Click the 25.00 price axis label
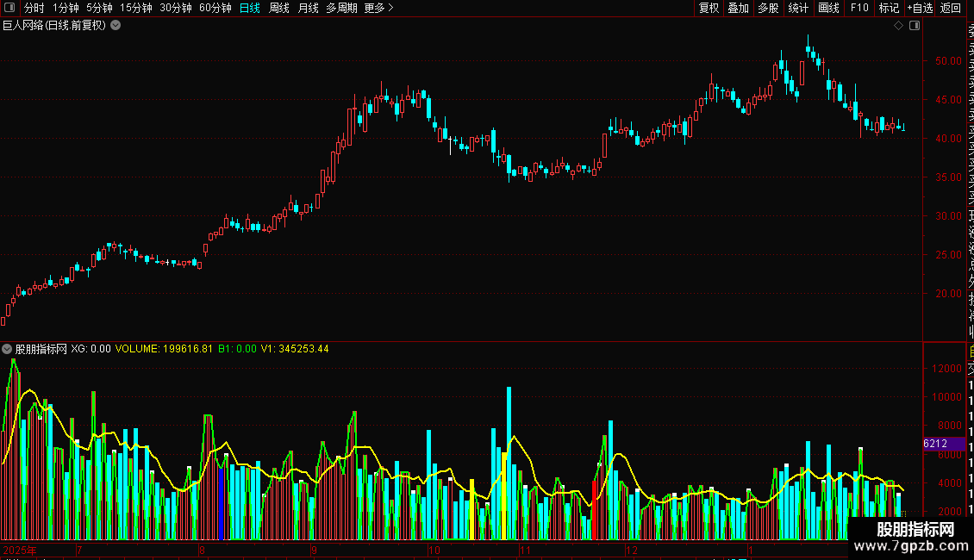Screen dimensions: 974x560 [x=948, y=254]
